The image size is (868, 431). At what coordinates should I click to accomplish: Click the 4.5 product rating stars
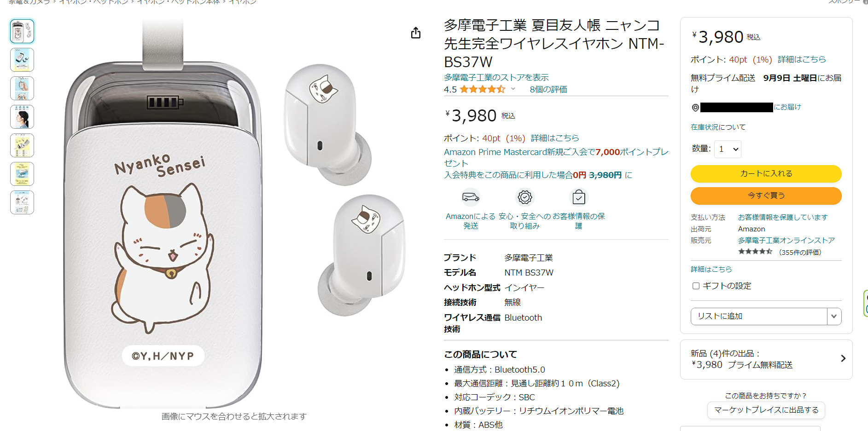click(482, 89)
